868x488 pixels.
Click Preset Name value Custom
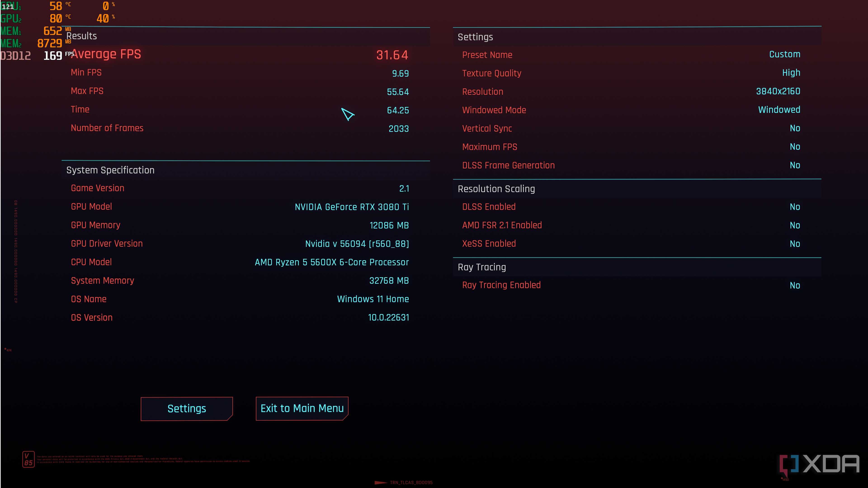pyautogui.click(x=784, y=54)
